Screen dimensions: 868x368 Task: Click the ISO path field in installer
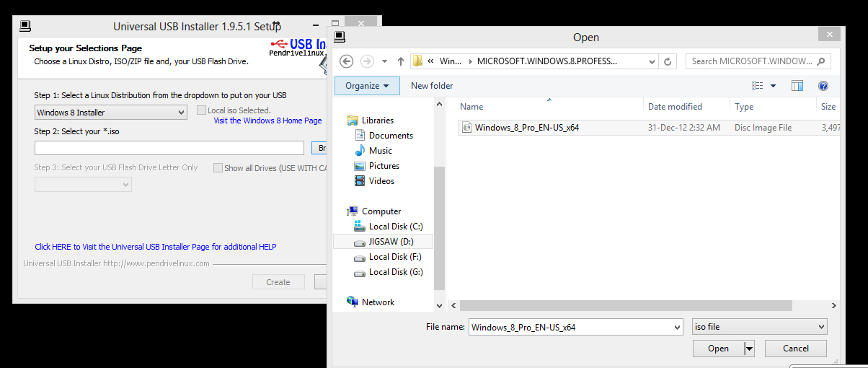pyautogui.click(x=169, y=148)
